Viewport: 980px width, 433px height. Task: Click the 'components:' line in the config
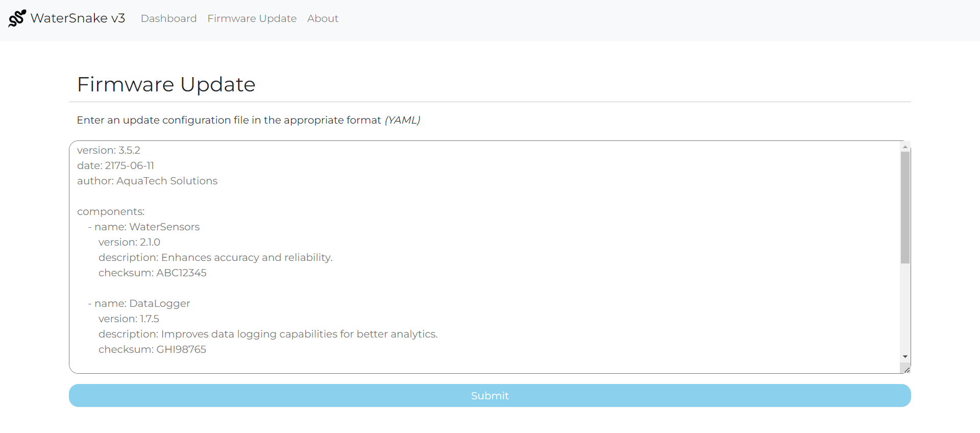[111, 211]
